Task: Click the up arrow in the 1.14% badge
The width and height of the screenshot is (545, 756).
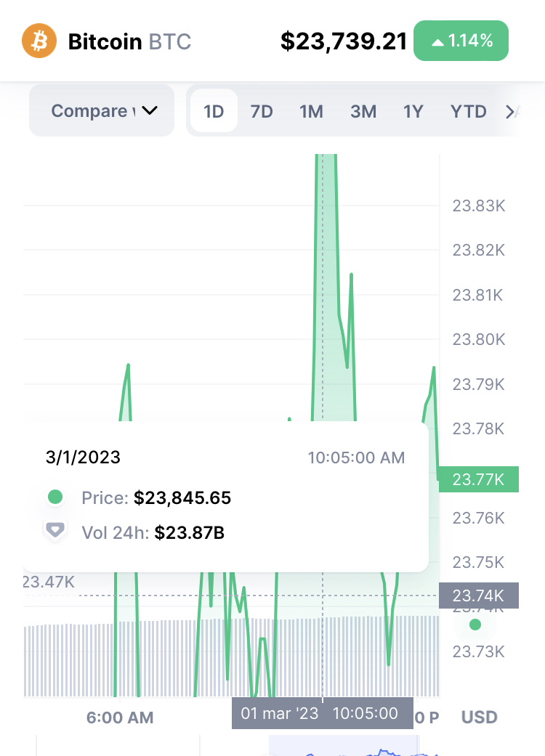Action: 437,41
